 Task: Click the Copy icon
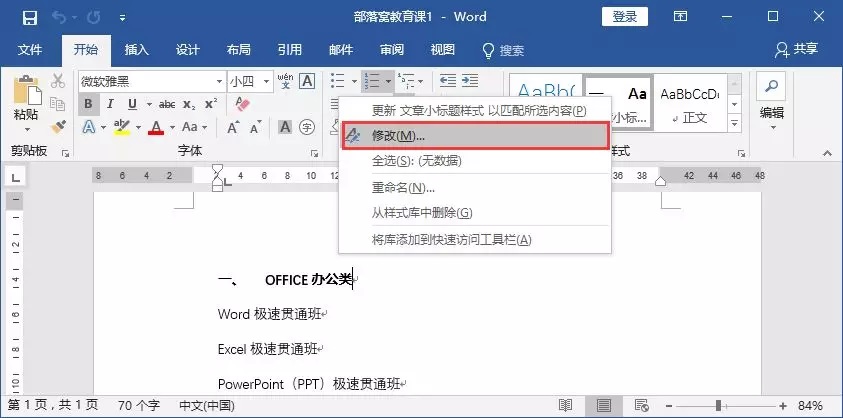tap(58, 104)
